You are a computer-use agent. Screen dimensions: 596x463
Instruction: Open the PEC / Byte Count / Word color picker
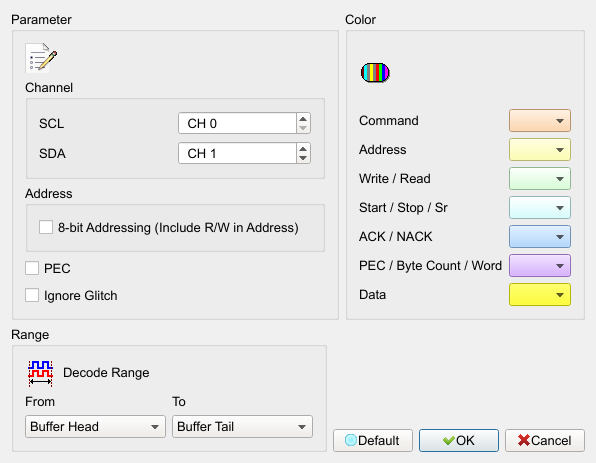(540, 266)
